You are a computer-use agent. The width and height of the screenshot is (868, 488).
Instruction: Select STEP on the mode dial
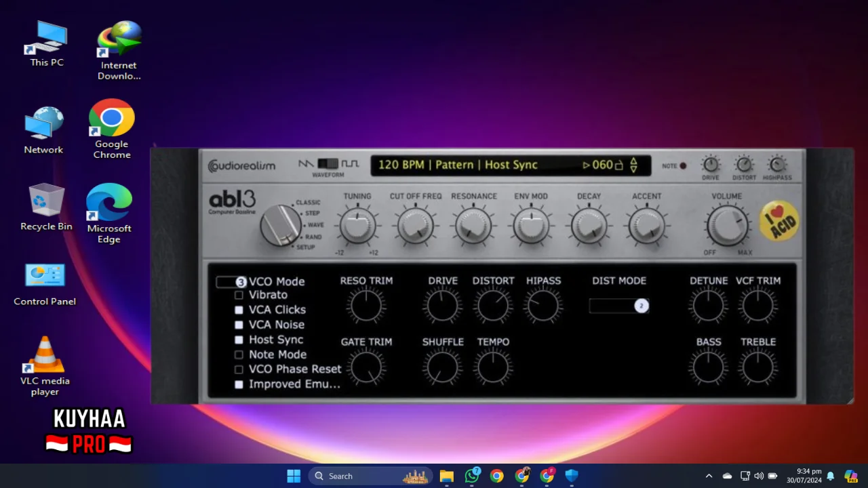[x=312, y=213]
